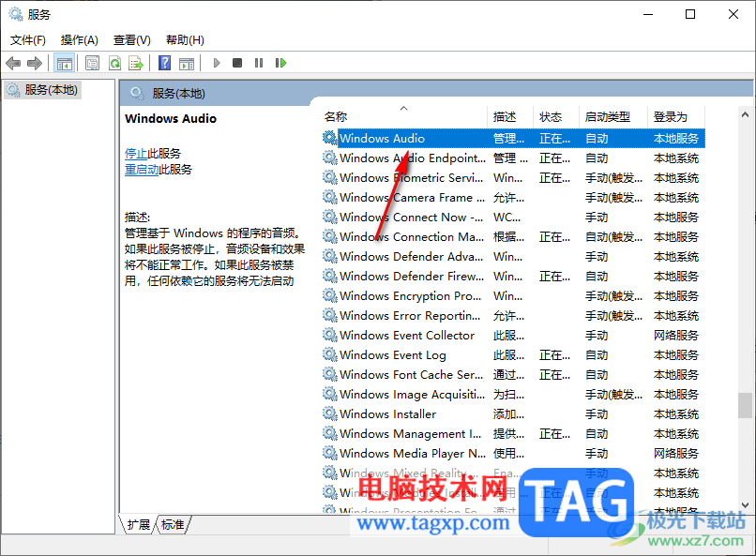This screenshot has height=556, width=756.
Task: Click the Restart Service icon
Action: click(x=280, y=63)
